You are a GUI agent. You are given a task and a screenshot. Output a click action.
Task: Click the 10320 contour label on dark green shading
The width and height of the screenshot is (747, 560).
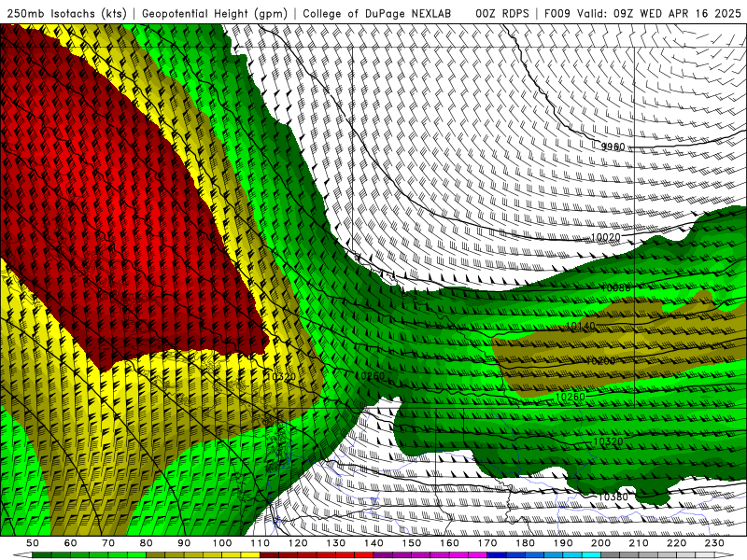coord(609,441)
